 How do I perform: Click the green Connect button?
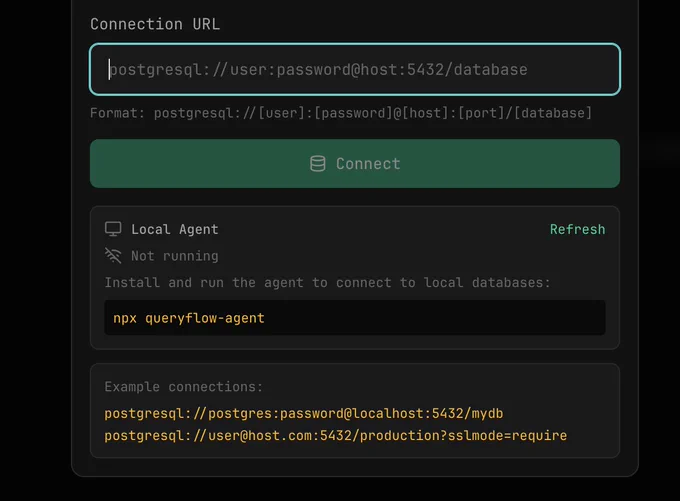pos(355,164)
